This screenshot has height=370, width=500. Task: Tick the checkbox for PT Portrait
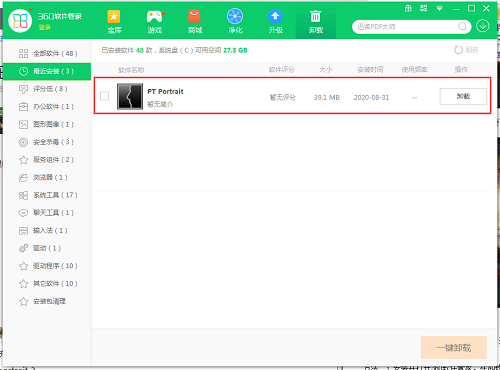coord(104,96)
